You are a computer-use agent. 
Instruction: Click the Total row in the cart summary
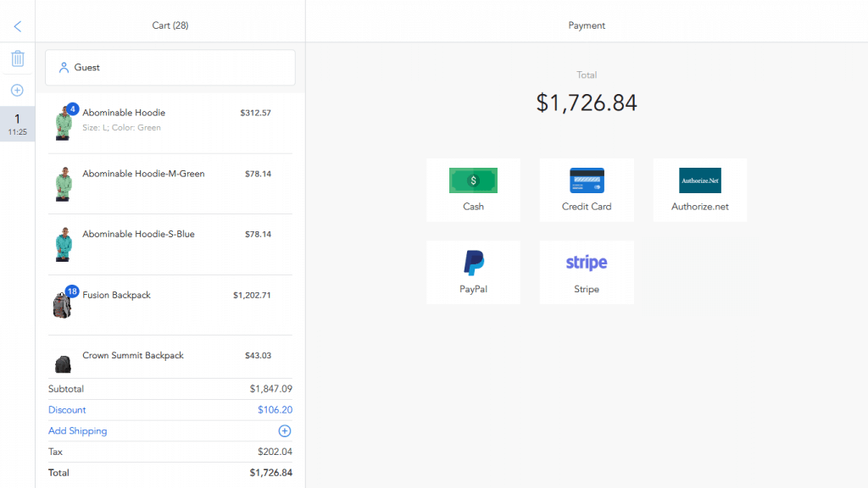coord(170,473)
